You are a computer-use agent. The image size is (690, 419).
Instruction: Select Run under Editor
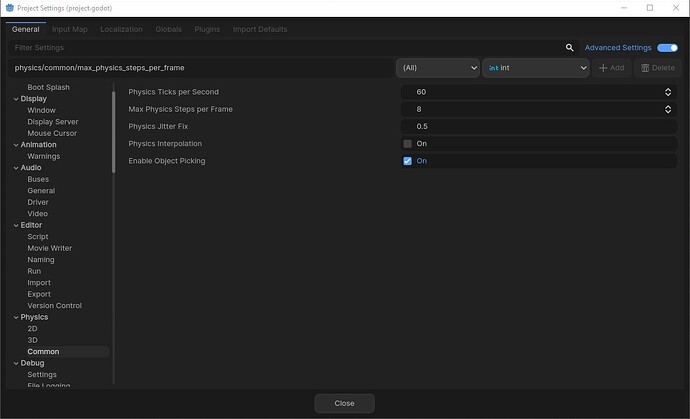[34, 271]
